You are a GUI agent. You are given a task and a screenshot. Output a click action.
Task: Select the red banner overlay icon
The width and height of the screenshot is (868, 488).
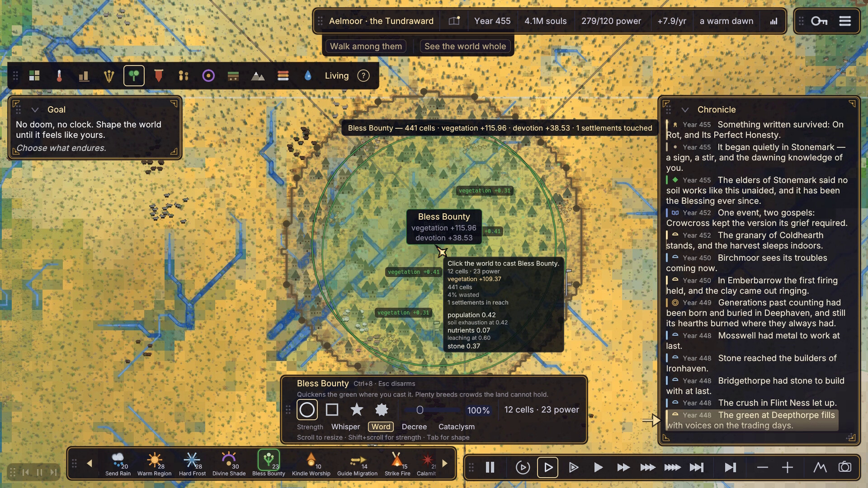(x=159, y=76)
